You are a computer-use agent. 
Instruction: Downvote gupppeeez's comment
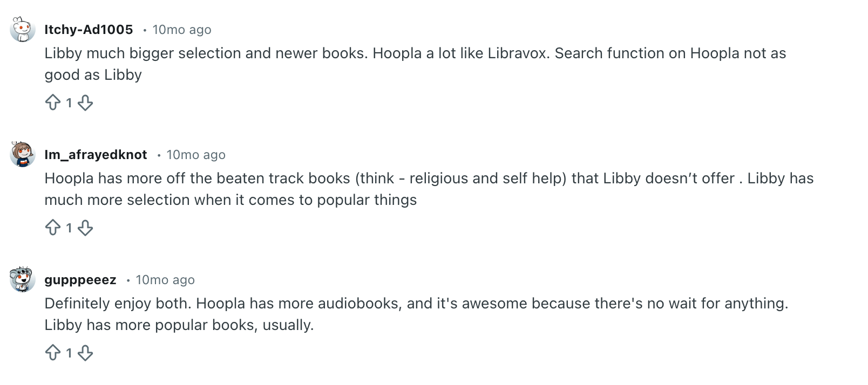click(x=85, y=353)
